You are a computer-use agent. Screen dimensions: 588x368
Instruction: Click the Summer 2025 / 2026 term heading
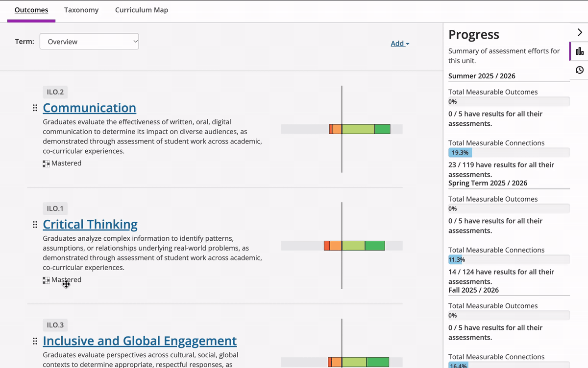[482, 76]
